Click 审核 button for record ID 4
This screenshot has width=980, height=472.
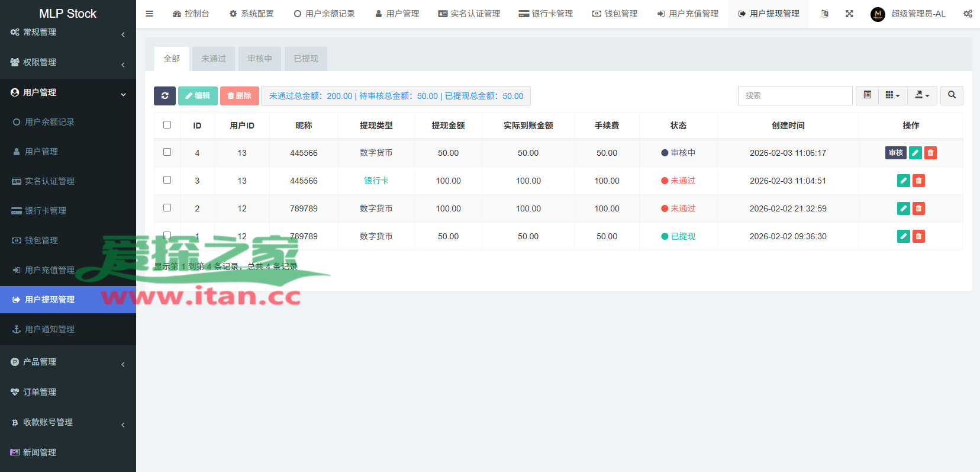click(x=895, y=153)
